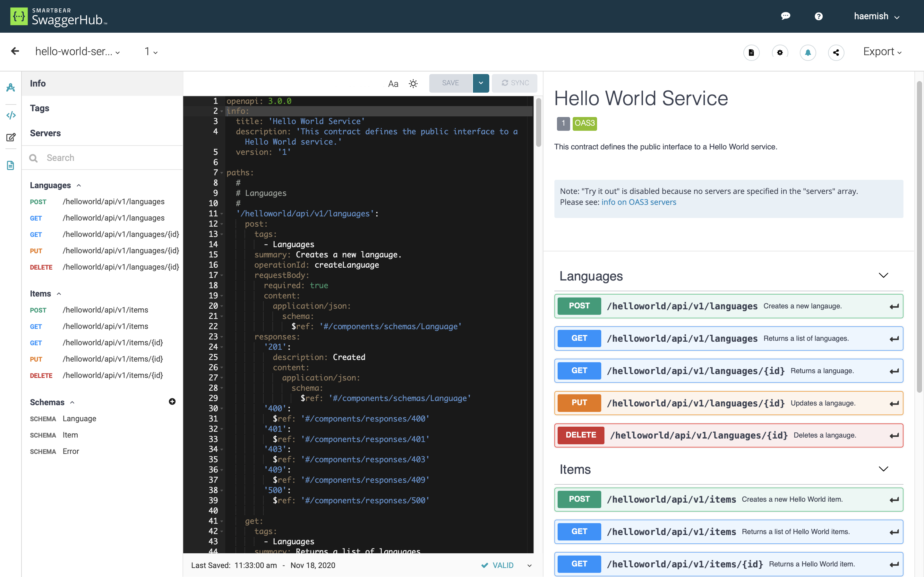924x577 pixels.
Task: Click the edit pencil icon in sidebar
Action: 11,137
